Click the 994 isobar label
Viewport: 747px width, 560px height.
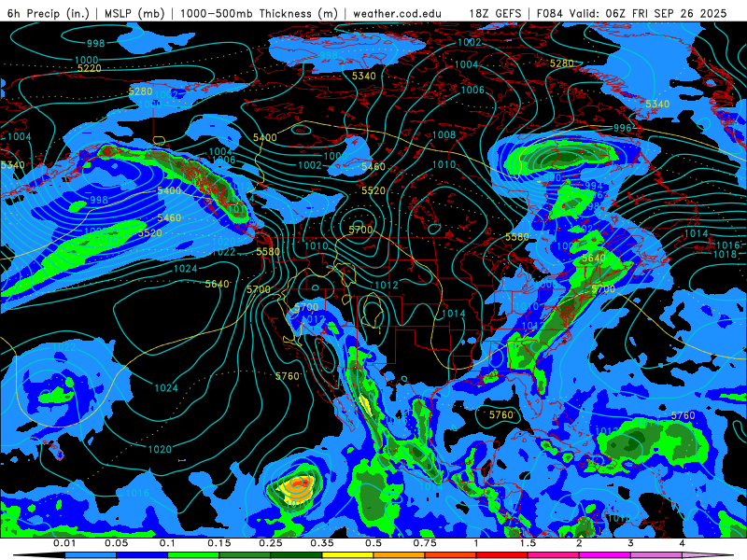click(x=594, y=186)
